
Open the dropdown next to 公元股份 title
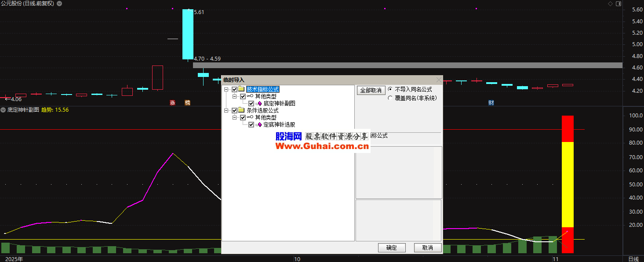[x=59, y=4]
